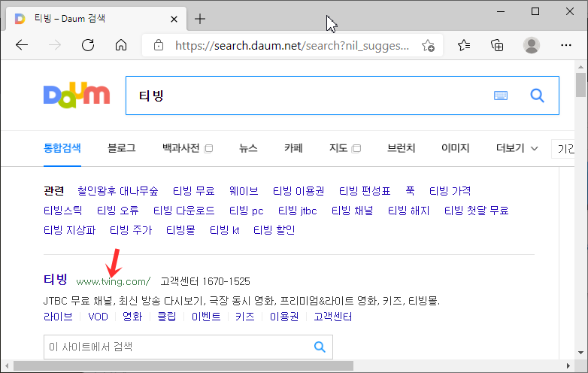The image size is (588, 373).
Task: Click related search 푹
Action: [410, 191]
